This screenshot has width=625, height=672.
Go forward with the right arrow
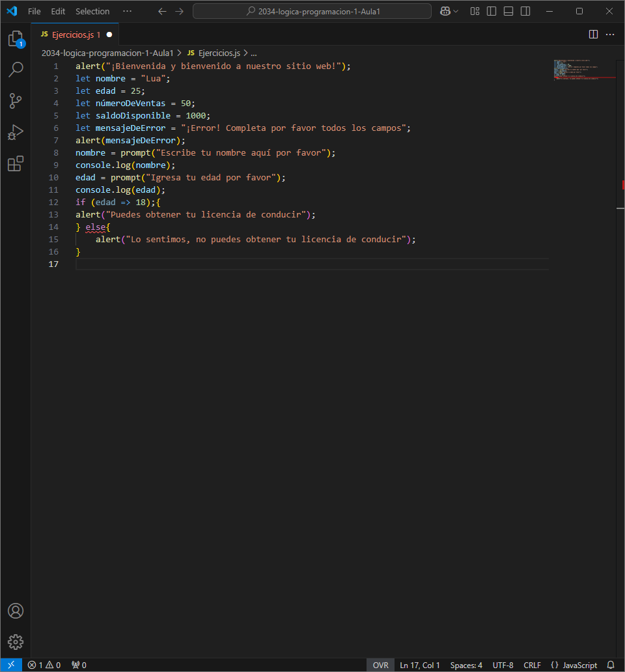180,12
